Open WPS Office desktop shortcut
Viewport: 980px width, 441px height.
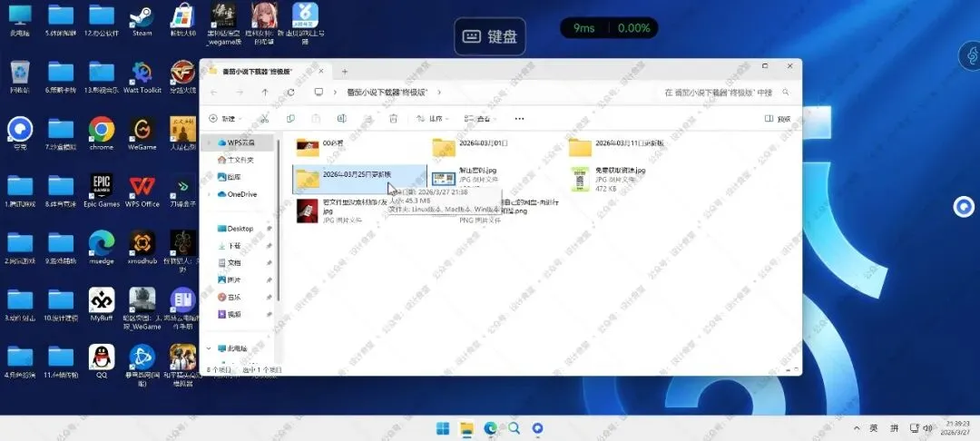click(x=142, y=190)
